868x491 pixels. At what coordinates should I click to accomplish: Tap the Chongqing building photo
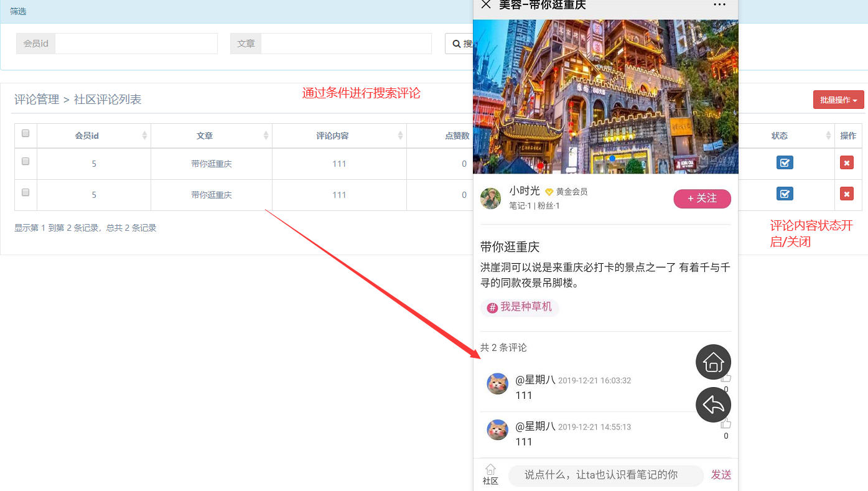[605, 96]
